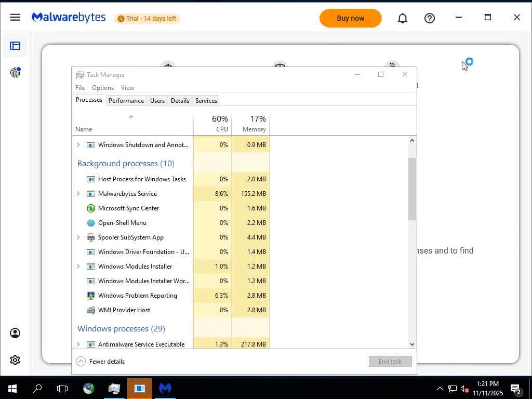
Task: Open the muted volume tray icon
Action: click(x=465, y=389)
